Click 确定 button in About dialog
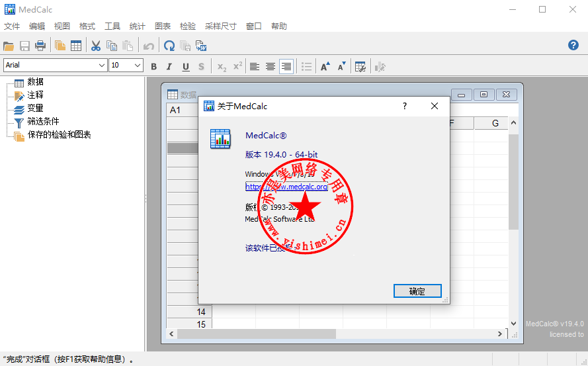The width and height of the screenshot is (588, 366). click(417, 291)
